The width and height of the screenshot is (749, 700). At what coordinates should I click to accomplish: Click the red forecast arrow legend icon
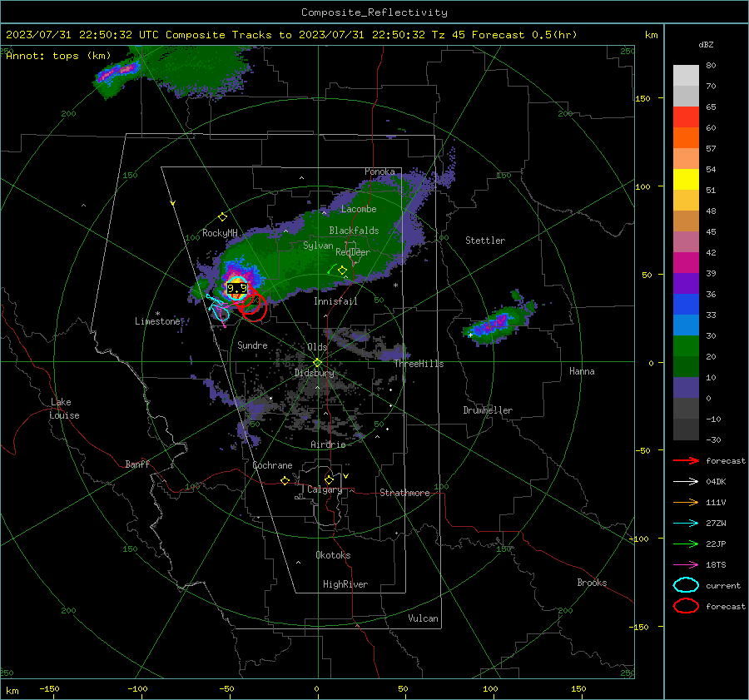point(686,460)
